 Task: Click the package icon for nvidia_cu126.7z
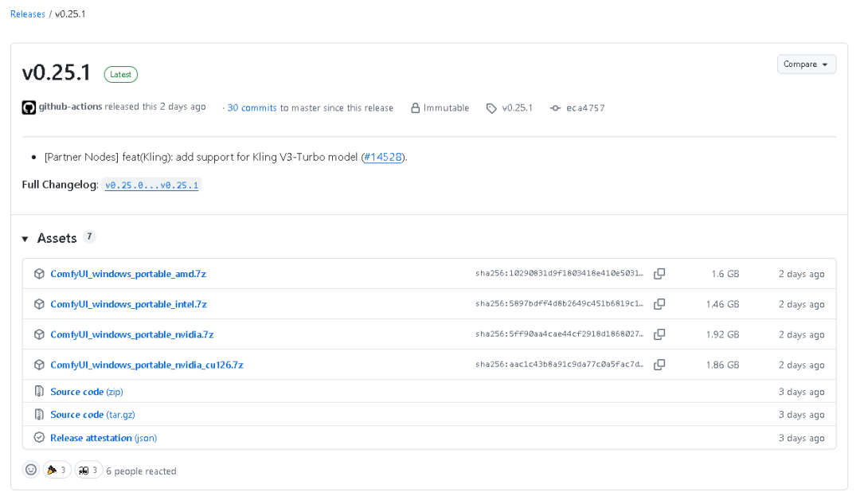point(39,364)
